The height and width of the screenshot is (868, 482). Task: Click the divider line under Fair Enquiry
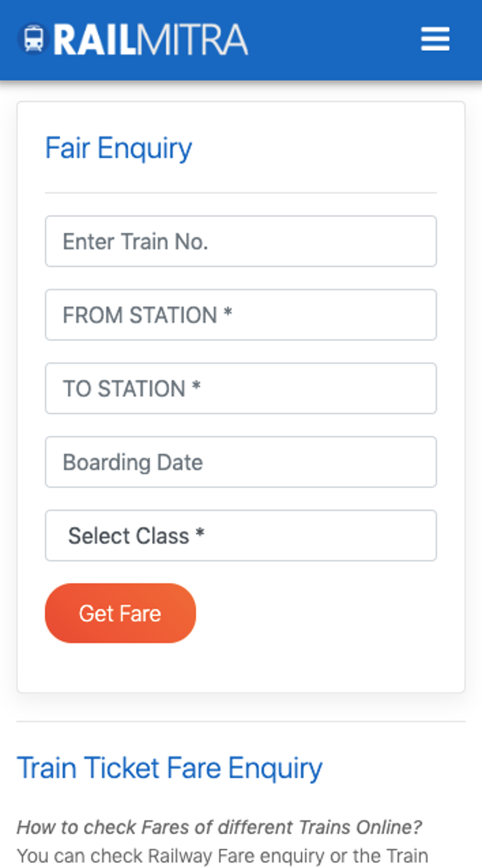point(241,193)
